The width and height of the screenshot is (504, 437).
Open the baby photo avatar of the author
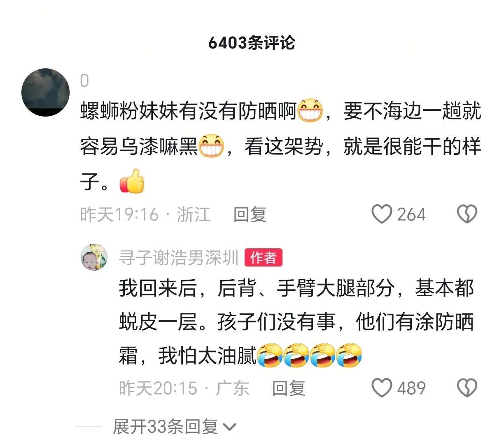click(94, 257)
